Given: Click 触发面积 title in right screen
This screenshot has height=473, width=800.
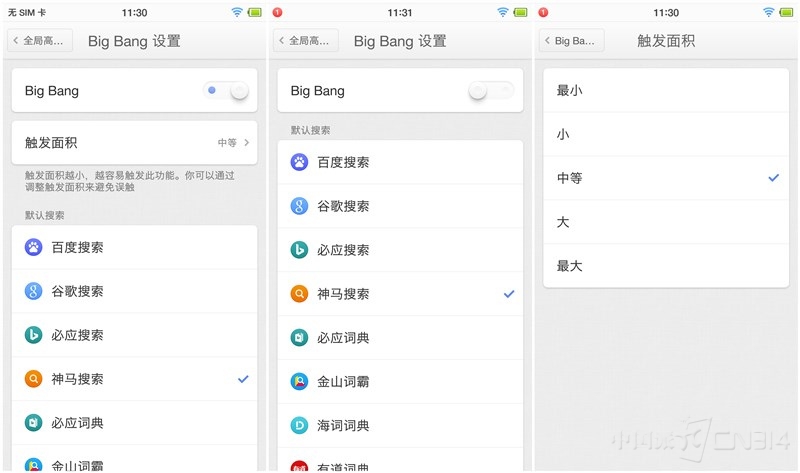Looking at the screenshot, I should click(666, 41).
